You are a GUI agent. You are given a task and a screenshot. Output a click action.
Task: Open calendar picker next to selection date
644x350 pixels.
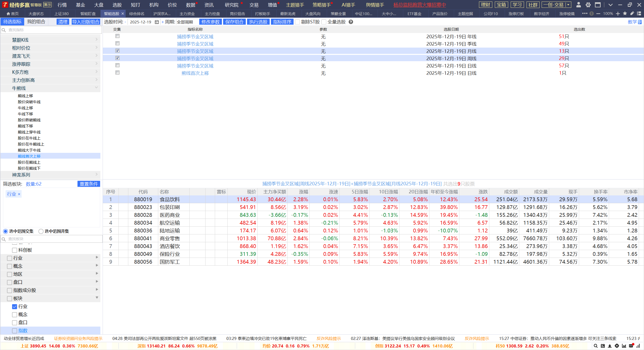[157, 22]
